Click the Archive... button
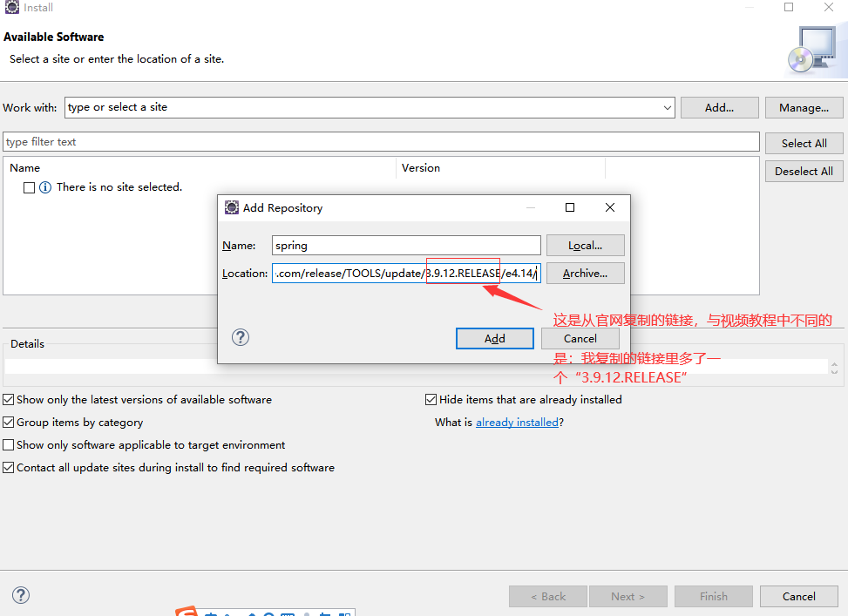The height and width of the screenshot is (616, 848). pyautogui.click(x=585, y=273)
